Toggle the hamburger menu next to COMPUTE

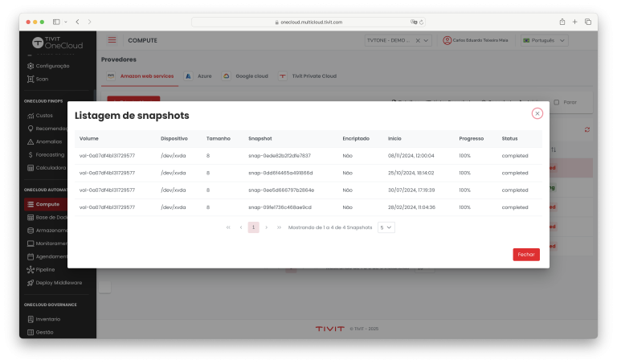[x=112, y=40]
